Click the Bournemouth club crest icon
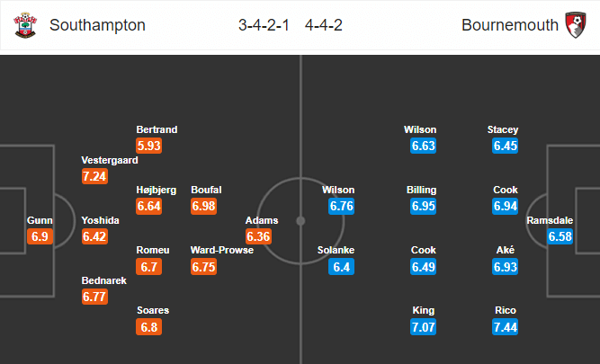This screenshot has width=600, height=364. [576, 25]
